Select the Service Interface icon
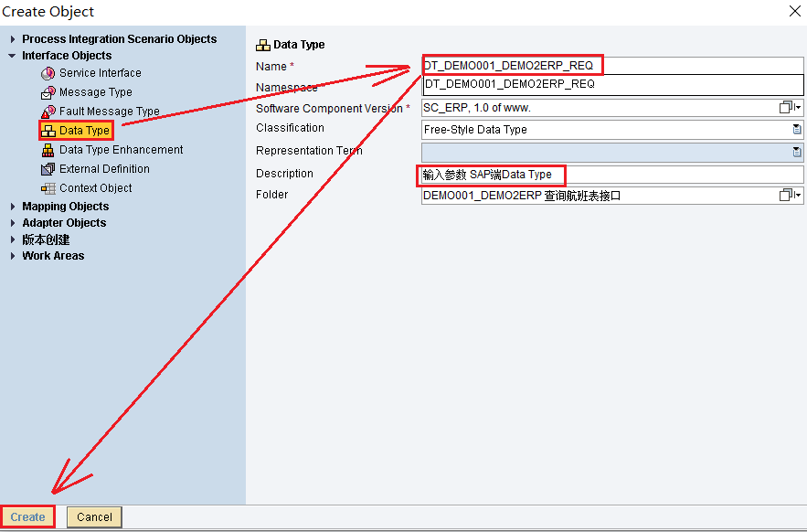807x532 pixels. click(x=48, y=73)
